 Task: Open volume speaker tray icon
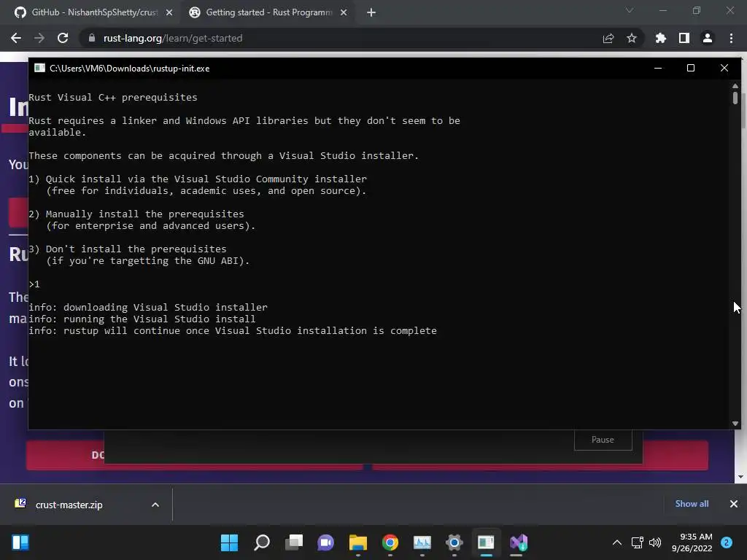point(655,542)
